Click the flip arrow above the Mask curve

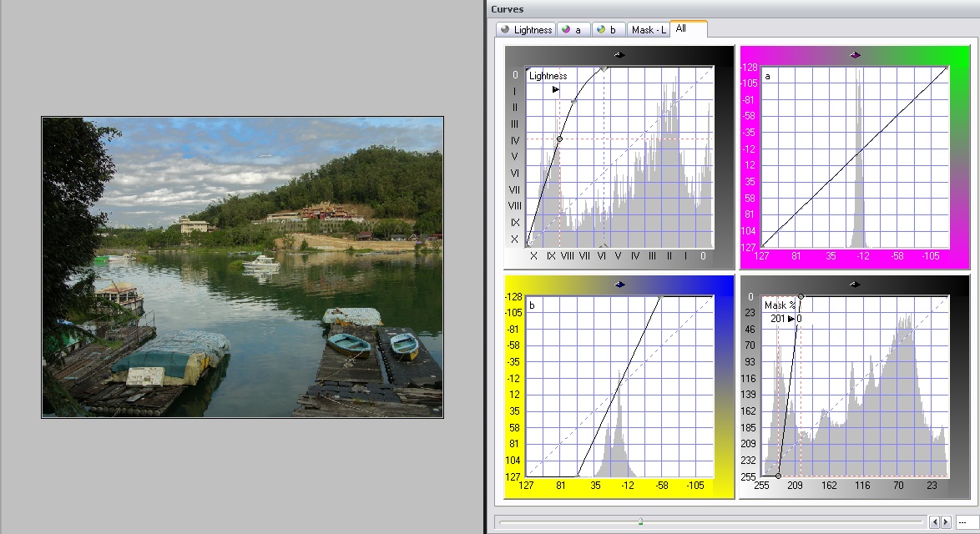click(855, 285)
